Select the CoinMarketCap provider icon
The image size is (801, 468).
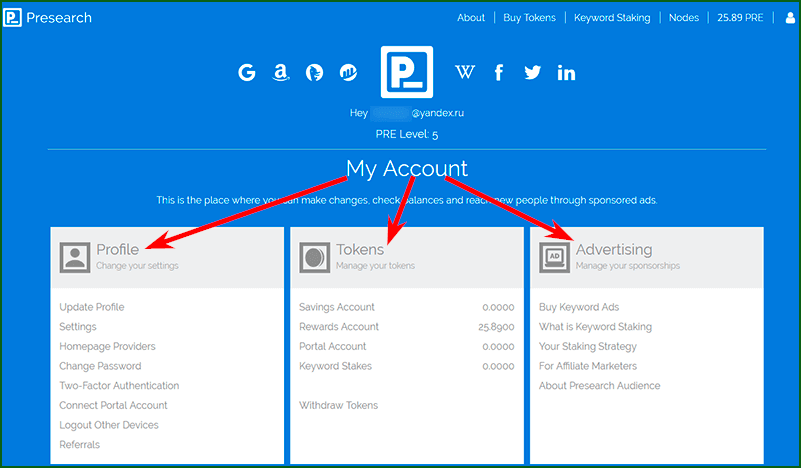click(x=348, y=73)
